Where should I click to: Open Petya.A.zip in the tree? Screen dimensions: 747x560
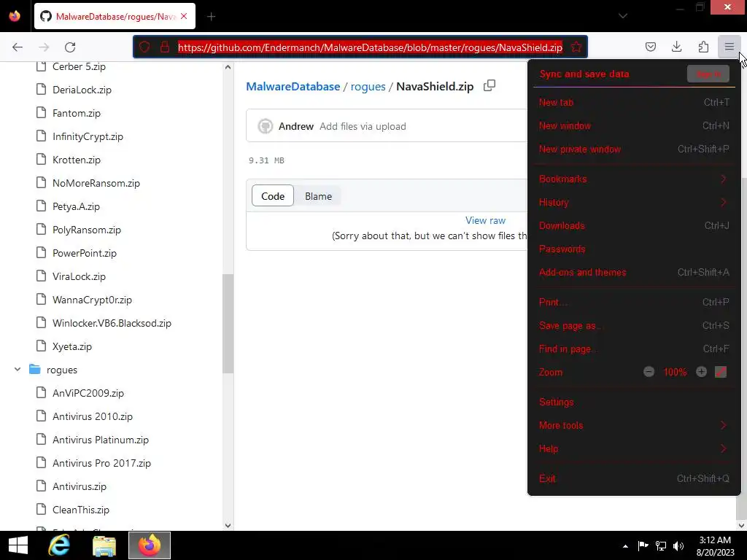pyautogui.click(x=76, y=206)
